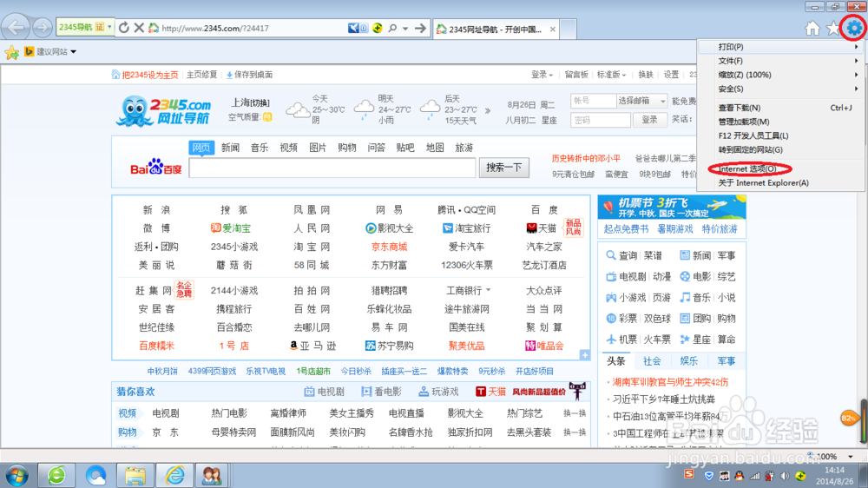Expand the 安全(S) submenu

tap(780, 89)
